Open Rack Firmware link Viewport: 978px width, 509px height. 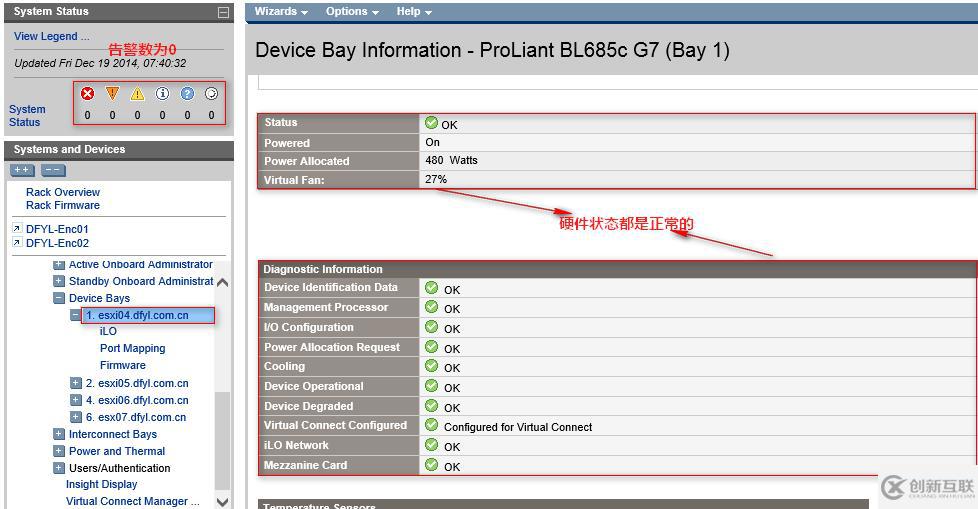(63, 205)
